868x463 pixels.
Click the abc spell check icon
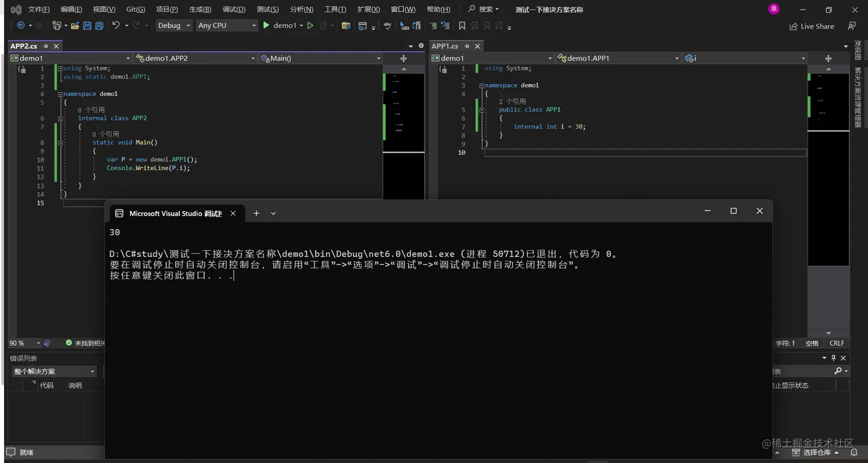[x=387, y=25]
